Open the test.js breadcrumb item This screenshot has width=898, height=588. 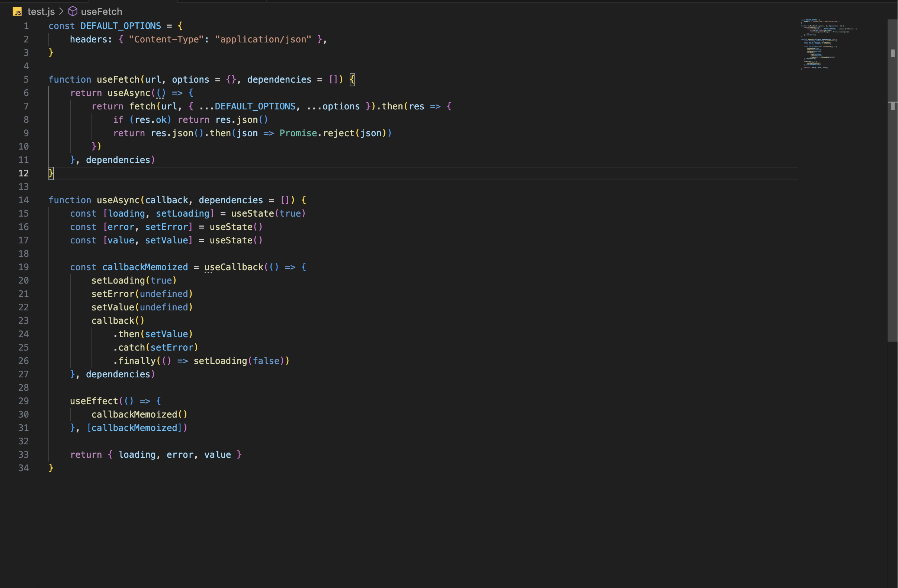tap(41, 12)
